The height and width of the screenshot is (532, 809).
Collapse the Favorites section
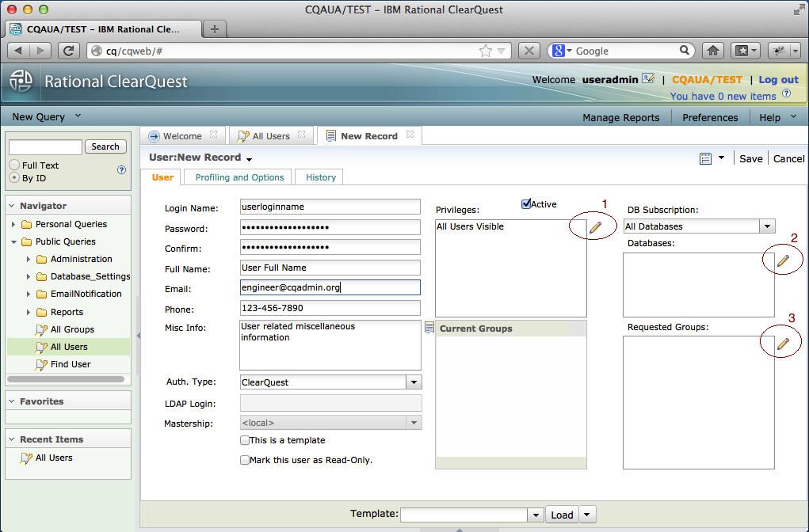tap(11, 401)
